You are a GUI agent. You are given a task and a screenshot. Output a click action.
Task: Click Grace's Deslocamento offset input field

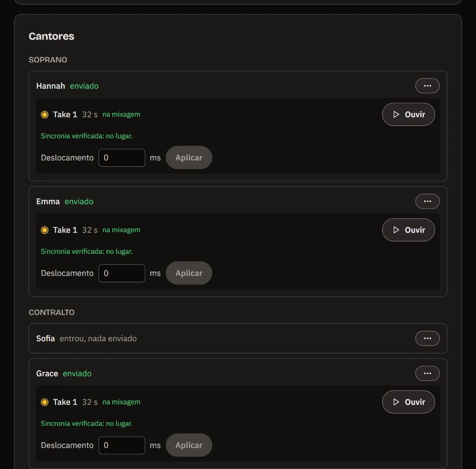[122, 445]
